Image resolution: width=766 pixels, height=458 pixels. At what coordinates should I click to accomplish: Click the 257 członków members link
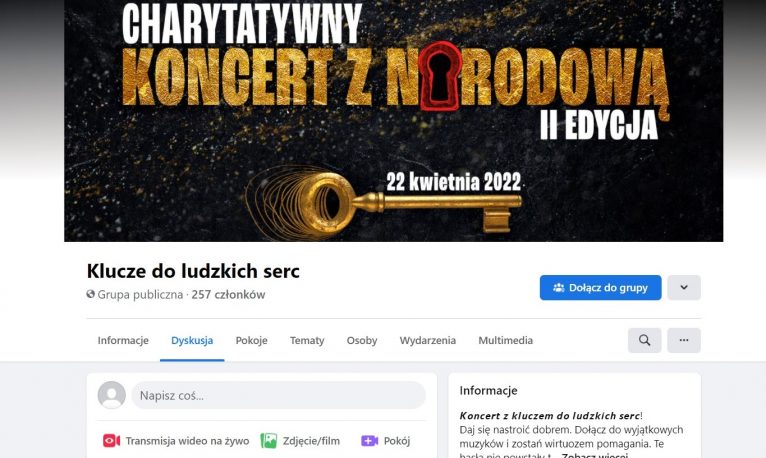point(228,294)
